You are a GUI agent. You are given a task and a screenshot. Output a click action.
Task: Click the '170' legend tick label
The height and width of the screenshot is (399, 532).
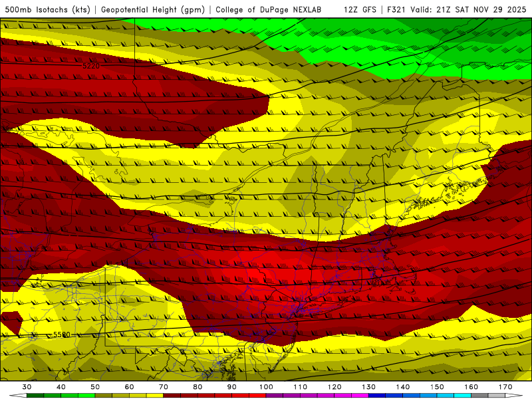click(x=505, y=387)
